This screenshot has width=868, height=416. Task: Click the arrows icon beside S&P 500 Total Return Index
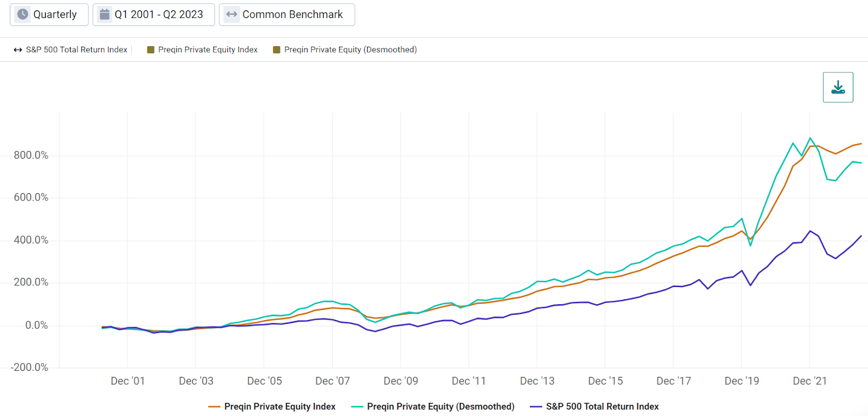click(x=18, y=50)
